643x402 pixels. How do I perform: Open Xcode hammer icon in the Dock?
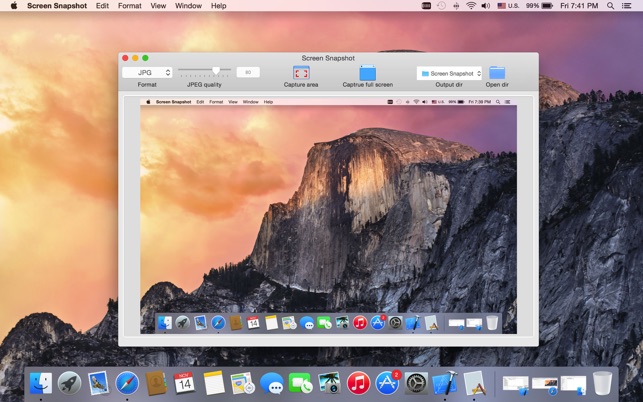pos(445,383)
